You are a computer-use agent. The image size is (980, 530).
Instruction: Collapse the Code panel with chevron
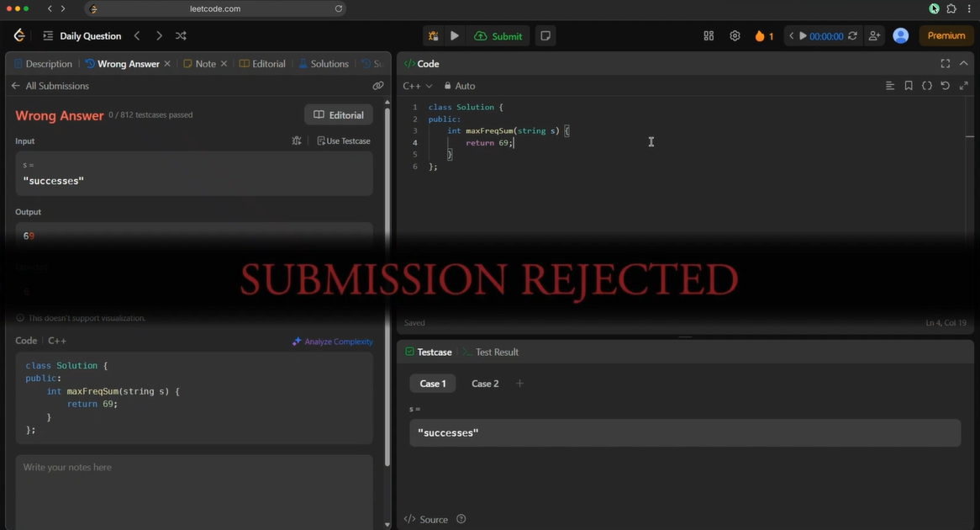pyautogui.click(x=964, y=64)
